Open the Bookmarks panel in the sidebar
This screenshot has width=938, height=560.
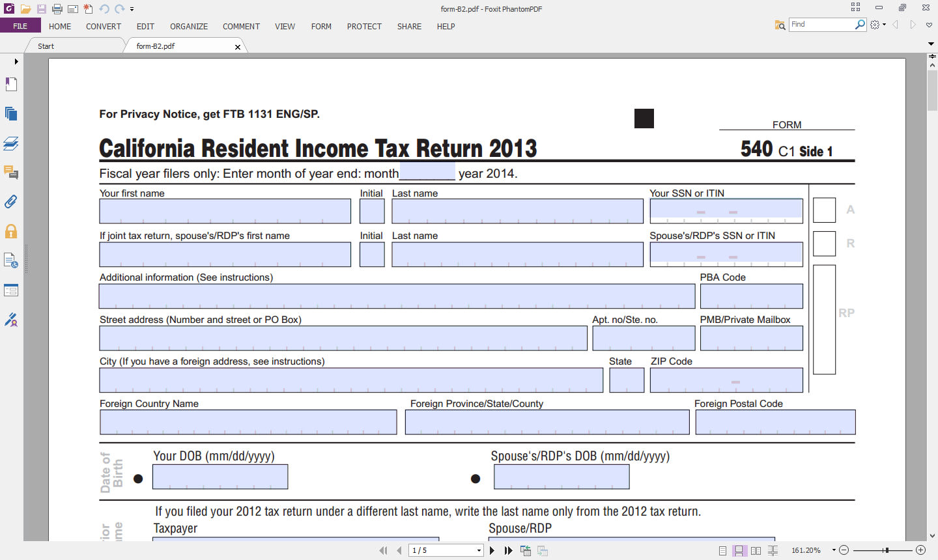pyautogui.click(x=11, y=84)
